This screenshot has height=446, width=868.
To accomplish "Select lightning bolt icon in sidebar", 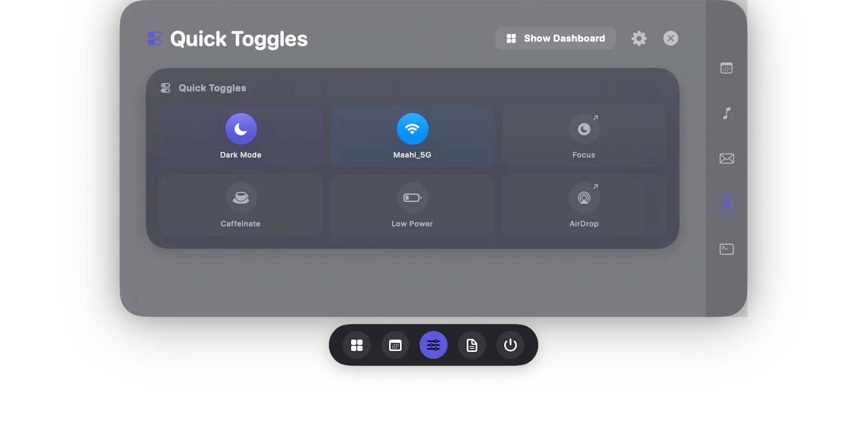I will (726, 204).
